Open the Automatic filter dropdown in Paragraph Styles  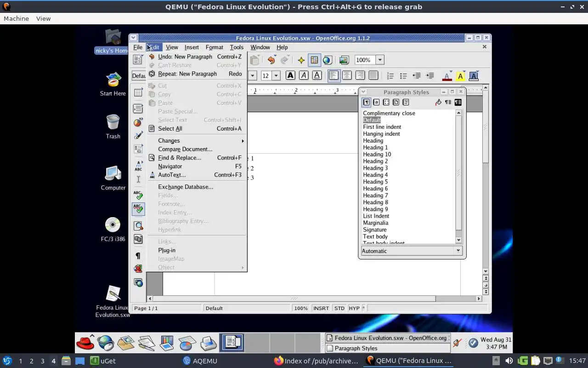point(458,251)
